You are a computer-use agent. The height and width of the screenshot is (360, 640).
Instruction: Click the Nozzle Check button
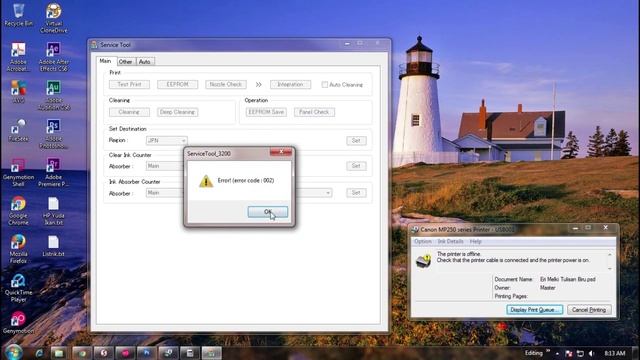[x=226, y=84]
